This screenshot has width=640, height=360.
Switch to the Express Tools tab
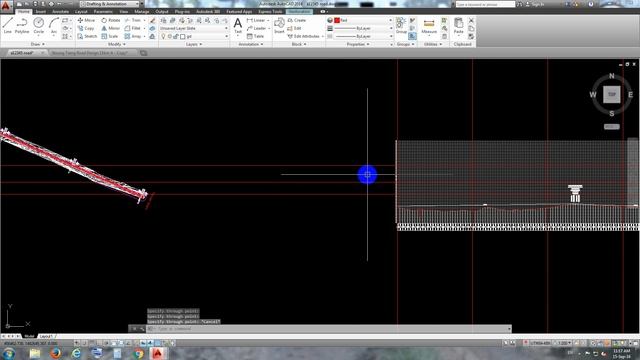pyautogui.click(x=271, y=11)
